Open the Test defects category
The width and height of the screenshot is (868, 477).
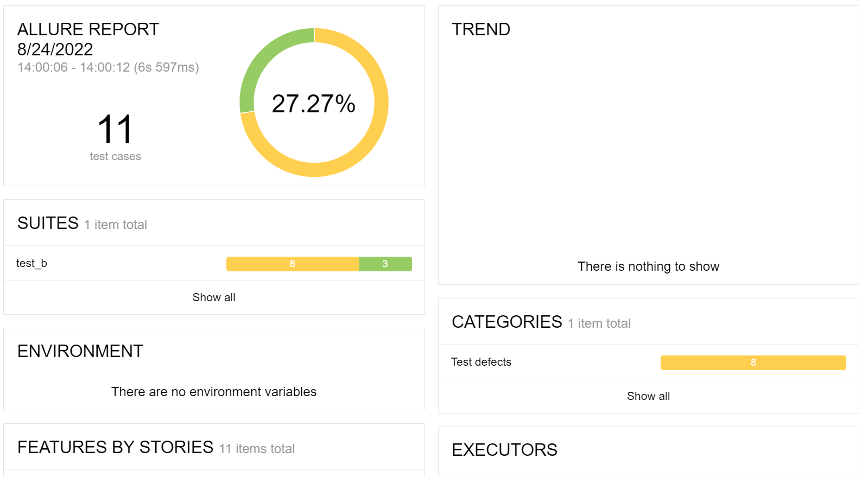tap(481, 362)
